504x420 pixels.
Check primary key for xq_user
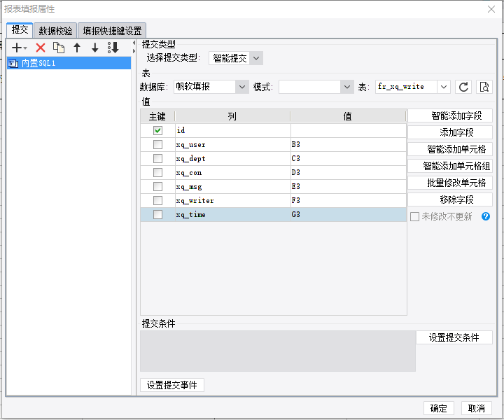157,145
